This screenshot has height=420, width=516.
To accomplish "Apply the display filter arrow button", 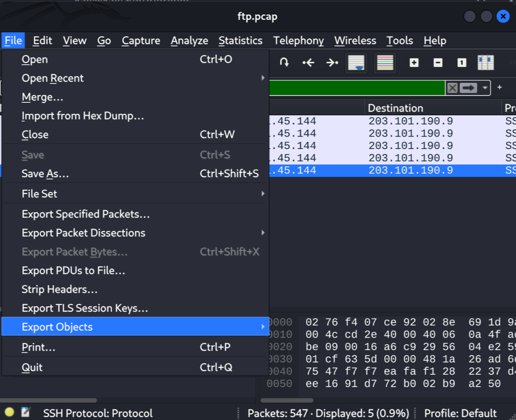I will pos(468,88).
